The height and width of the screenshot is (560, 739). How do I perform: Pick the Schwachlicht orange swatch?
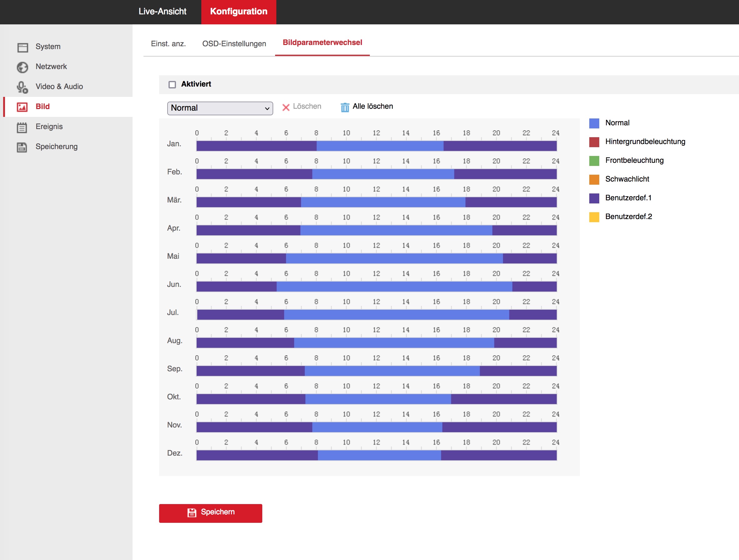[594, 179]
